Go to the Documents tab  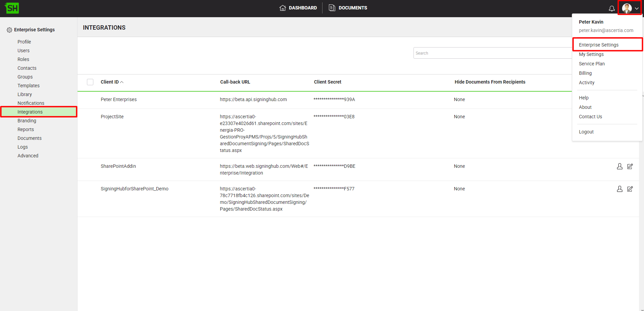(x=348, y=8)
